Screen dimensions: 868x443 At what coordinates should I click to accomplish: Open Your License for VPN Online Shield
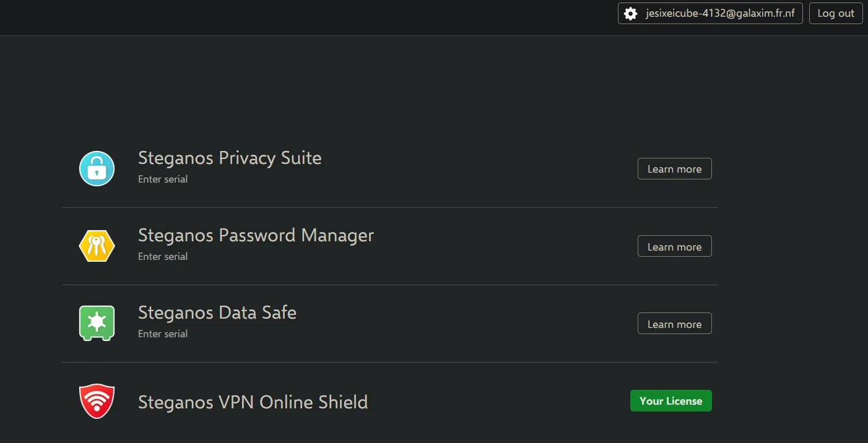[671, 401]
